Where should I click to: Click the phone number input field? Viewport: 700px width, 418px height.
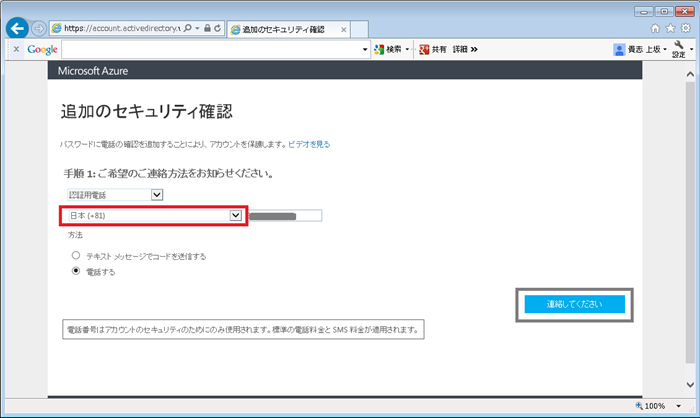pos(285,216)
